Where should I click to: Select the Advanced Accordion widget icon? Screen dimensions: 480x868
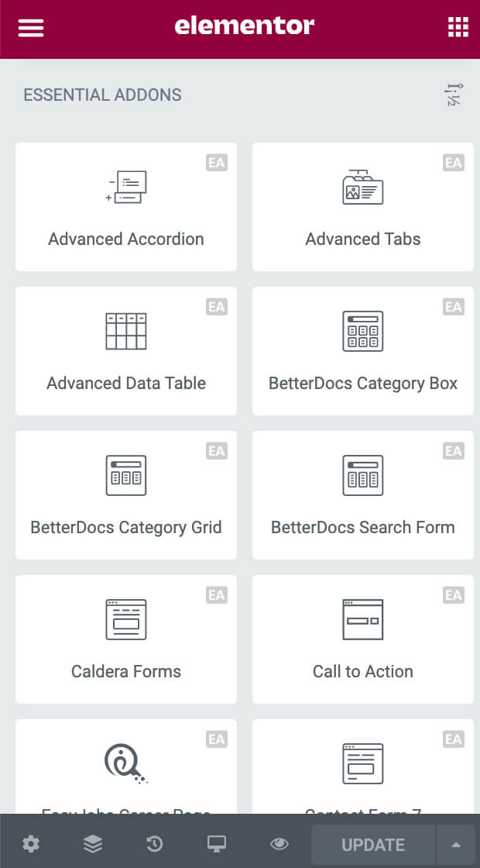(x=125, y=187)
